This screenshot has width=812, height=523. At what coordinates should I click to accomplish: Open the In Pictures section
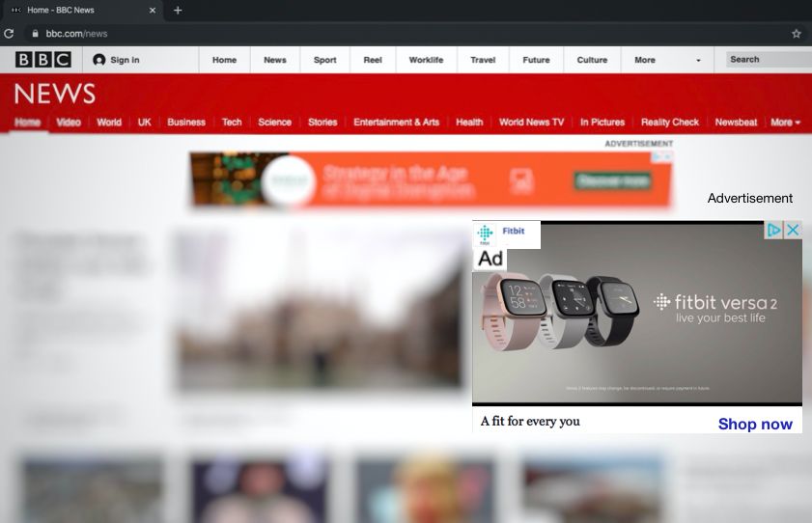pyautogui.click(x=602, y=123)
